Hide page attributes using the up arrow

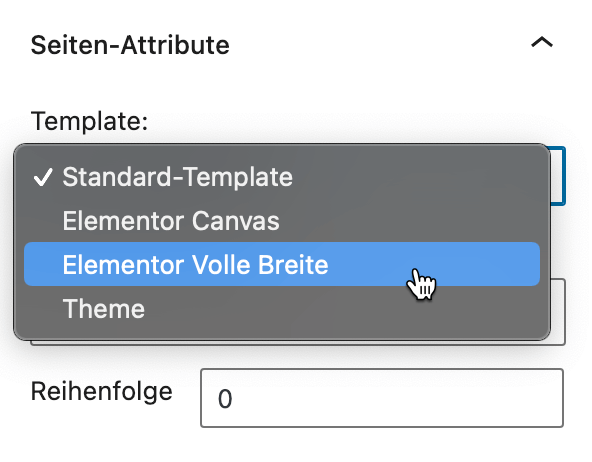[542, 42]
